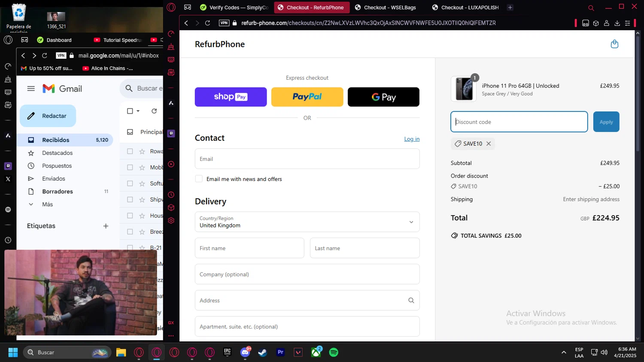Open Recibidos inbox folder in Gmail
Viewport: 644px width, 362px height.
(65, 140)
